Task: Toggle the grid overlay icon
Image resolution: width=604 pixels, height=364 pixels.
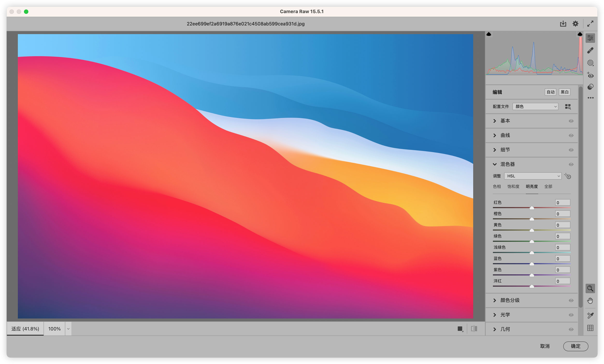Action: [590, 328]
